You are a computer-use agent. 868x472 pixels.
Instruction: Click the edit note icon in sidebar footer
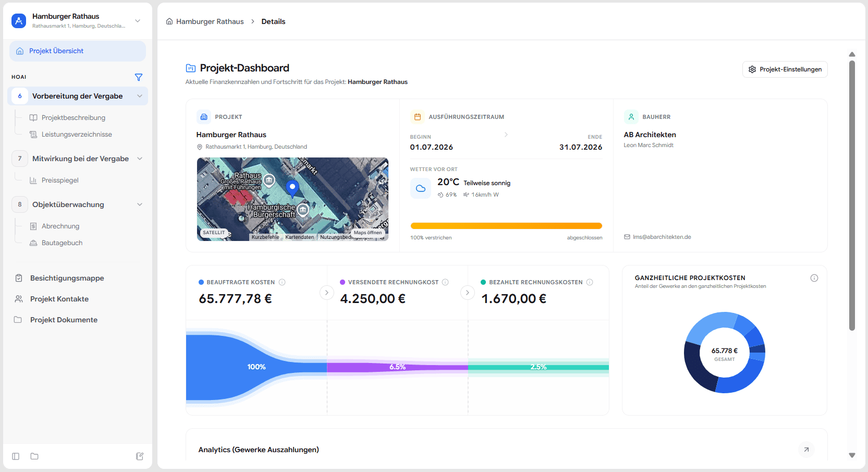(x=140, y=456)
